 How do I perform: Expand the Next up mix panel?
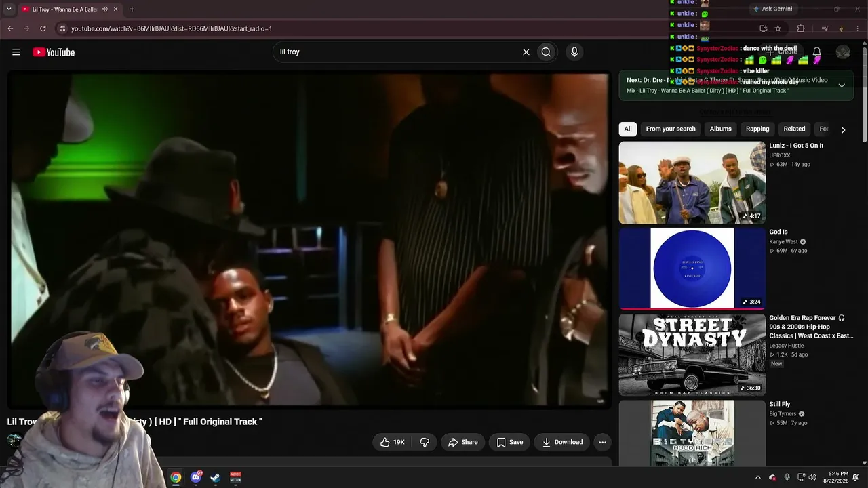[x=842, y=85]
